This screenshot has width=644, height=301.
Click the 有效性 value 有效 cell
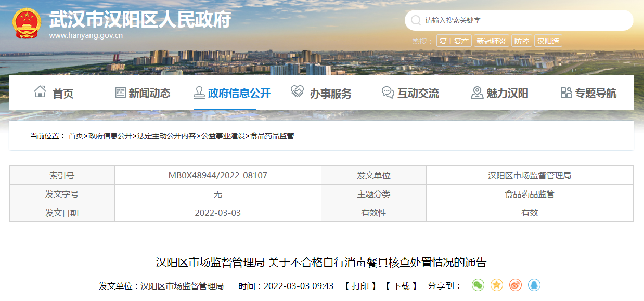point(530,213)
